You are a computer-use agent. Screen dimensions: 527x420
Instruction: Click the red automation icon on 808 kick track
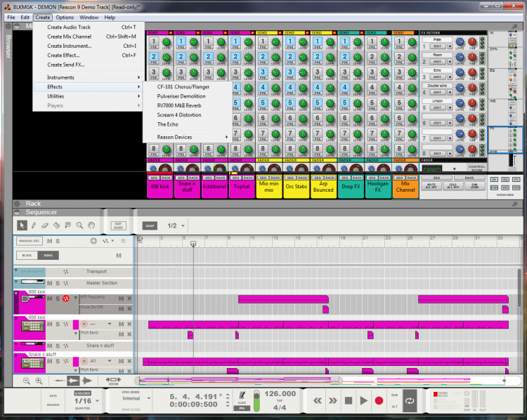coord(66,298)
